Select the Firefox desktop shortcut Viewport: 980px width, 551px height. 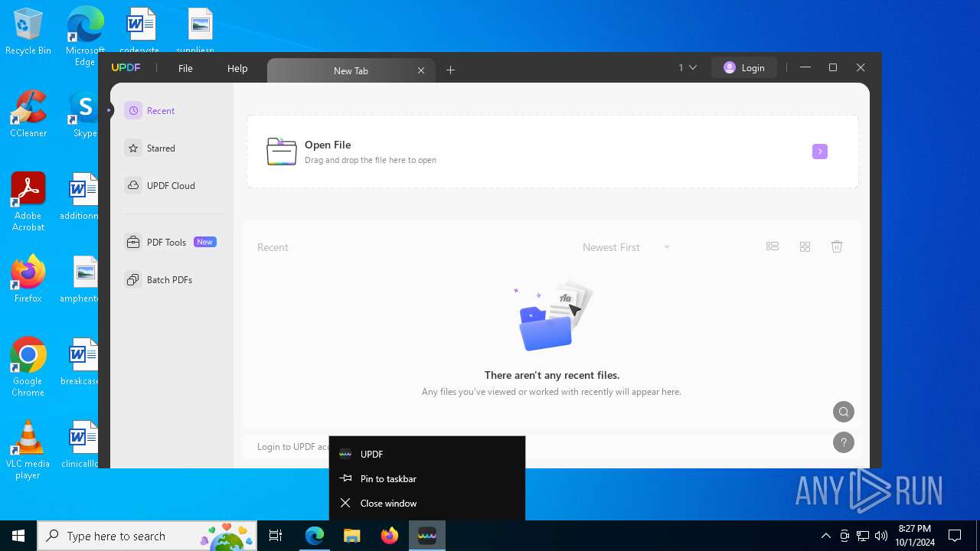point(28,279)
